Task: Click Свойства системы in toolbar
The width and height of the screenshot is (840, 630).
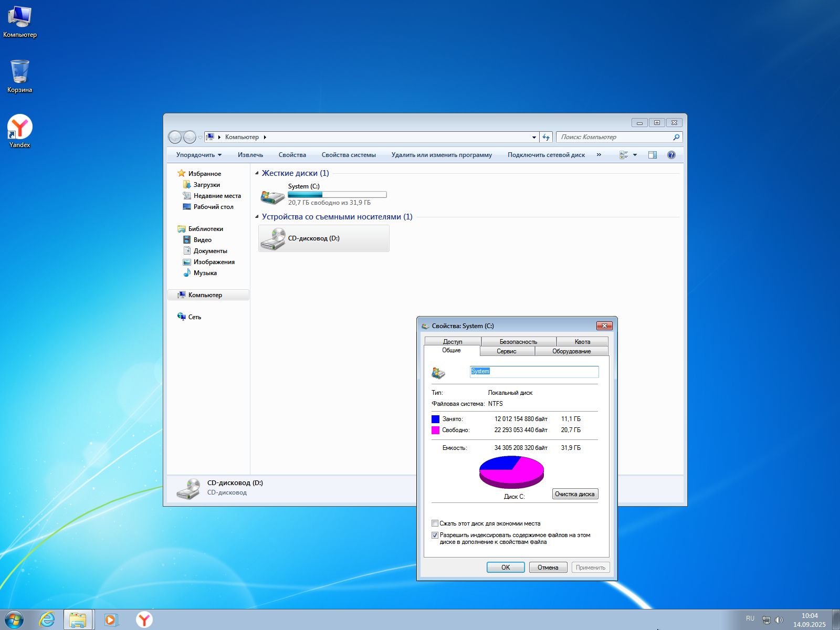Action: (349, 155)
